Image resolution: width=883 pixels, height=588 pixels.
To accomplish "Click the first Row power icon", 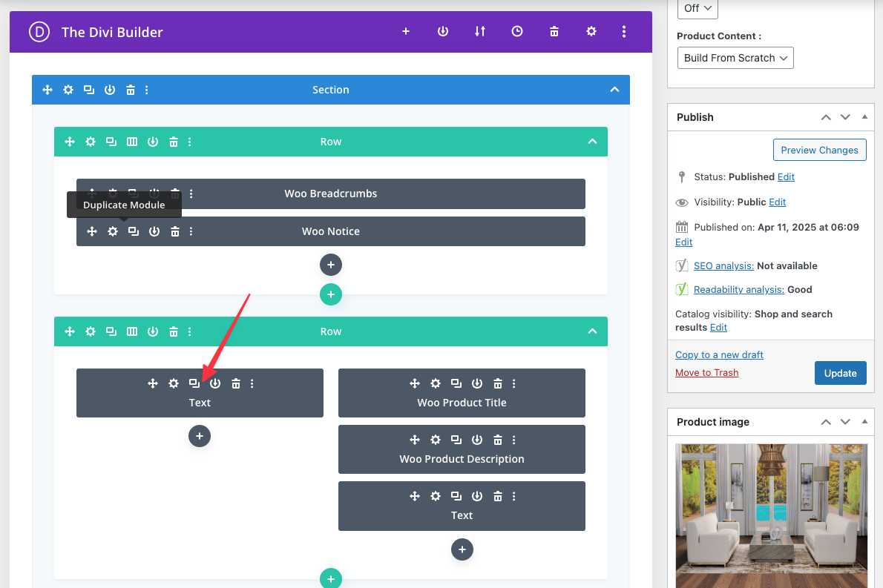I will click(x=153, y=142).
